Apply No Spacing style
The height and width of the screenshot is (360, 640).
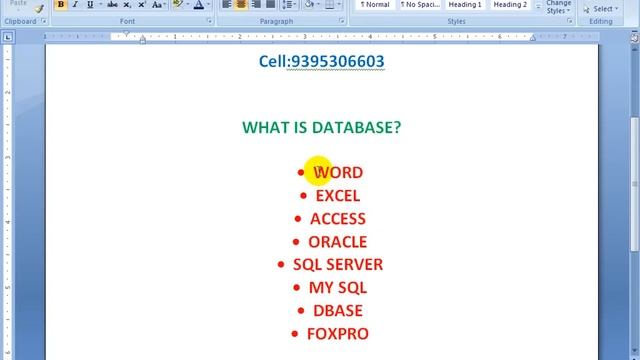[x=420, y=4]
